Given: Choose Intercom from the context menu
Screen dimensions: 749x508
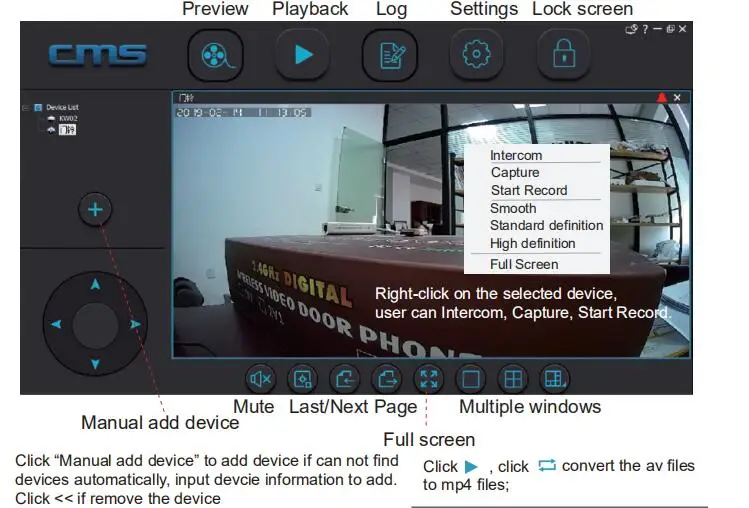Looking at the screenshot, I should (x=516, y=155).
